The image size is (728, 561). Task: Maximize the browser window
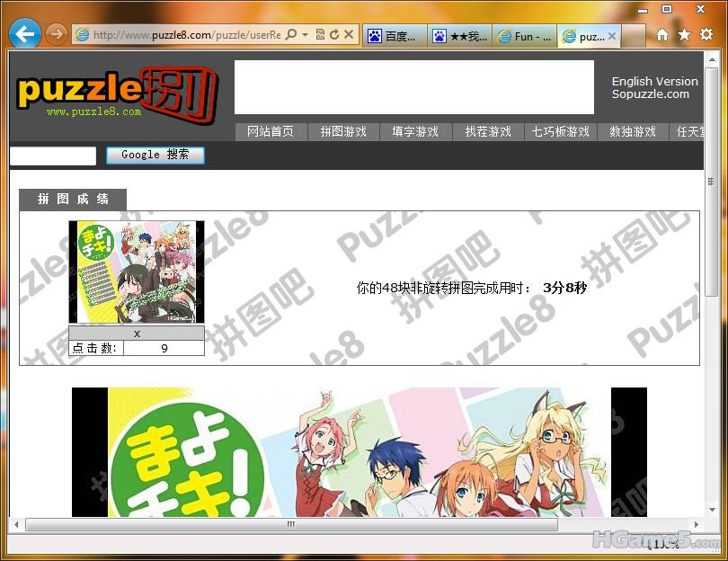[x=667, y=9]
